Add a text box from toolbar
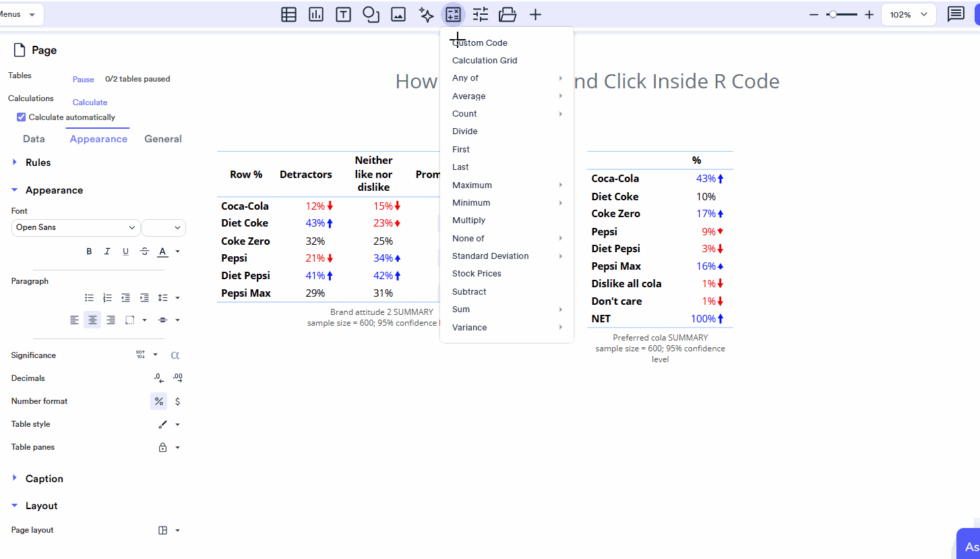Image resolution: width=980 pixels, height=559 pixels. (344, 14)
